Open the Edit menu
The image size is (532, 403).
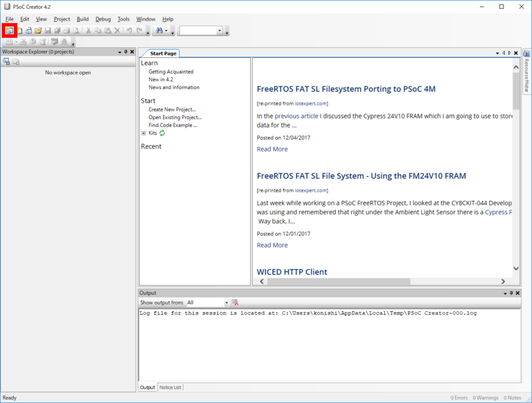click(x=25, y=19)
